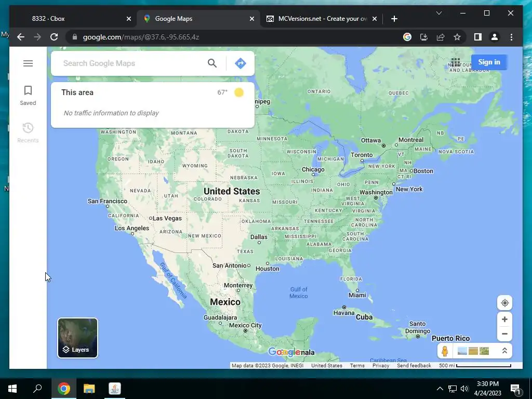Open the Java app in taskbar
Image resolution: width=532 pixels, height=399 pixels.
(x=115, y=389)
